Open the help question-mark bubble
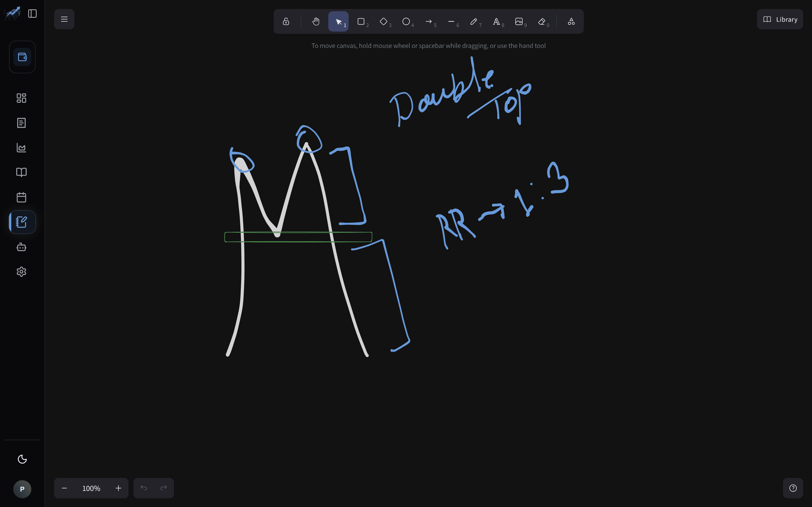 [x=793, y=488]
